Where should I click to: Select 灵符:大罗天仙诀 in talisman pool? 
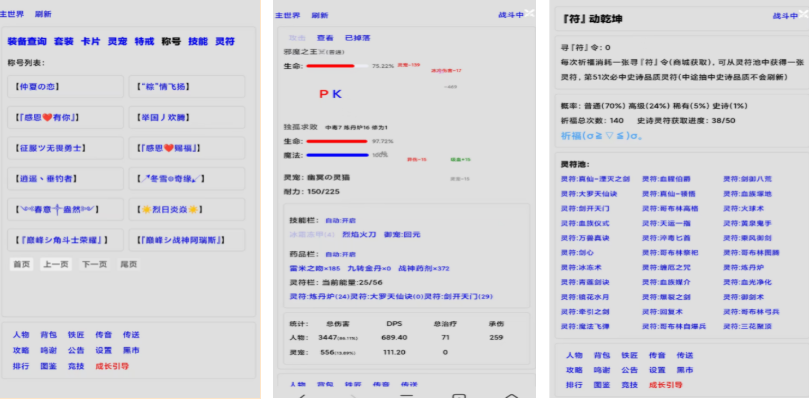[x=588, y=194]
